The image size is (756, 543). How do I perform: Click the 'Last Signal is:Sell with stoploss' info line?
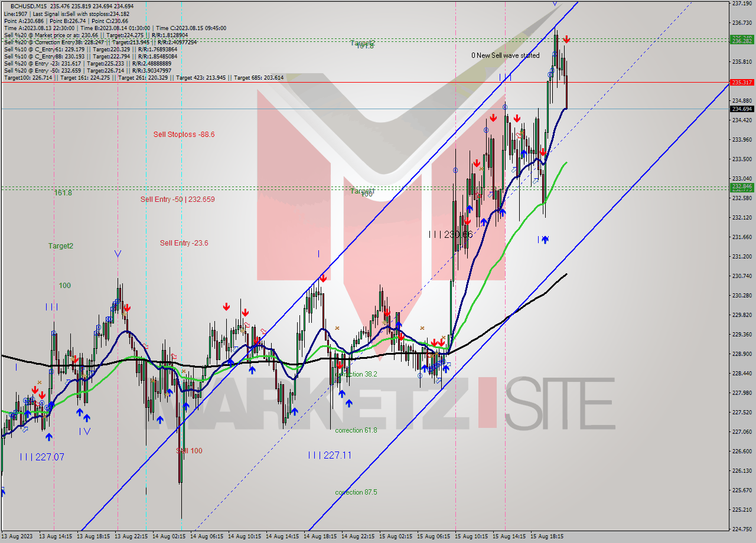tap(66, 14)
